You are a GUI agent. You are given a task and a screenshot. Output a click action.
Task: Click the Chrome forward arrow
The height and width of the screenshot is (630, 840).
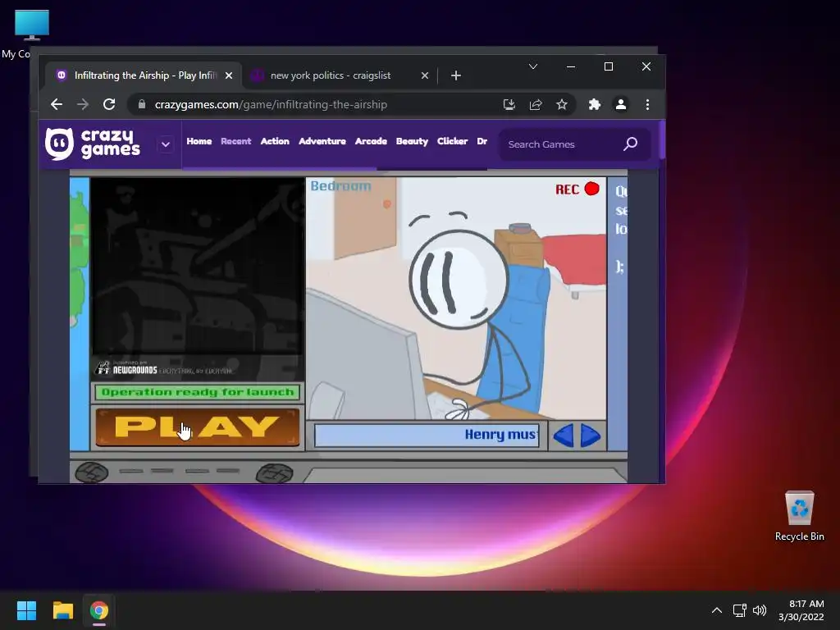[x=83, y=104]
